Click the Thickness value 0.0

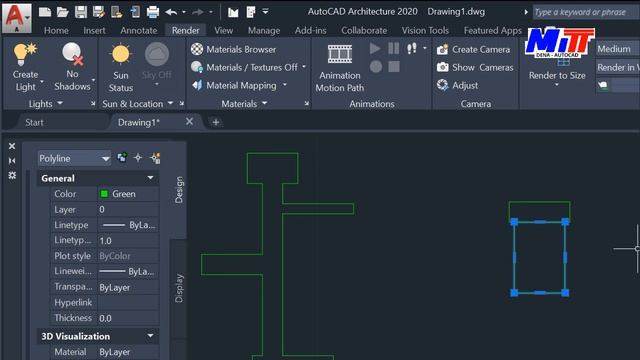128,318
